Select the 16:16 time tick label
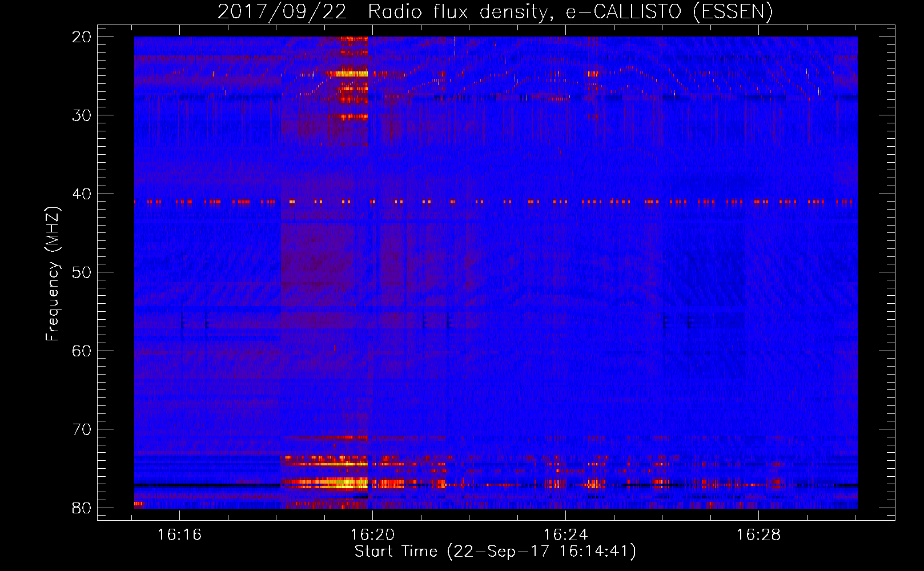 pos(180,535)
